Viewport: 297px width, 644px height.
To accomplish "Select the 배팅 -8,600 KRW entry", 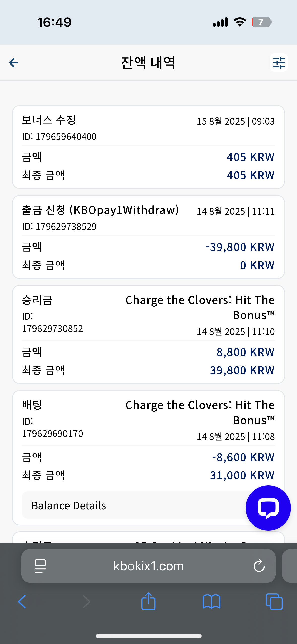I will tap(148, 458).
